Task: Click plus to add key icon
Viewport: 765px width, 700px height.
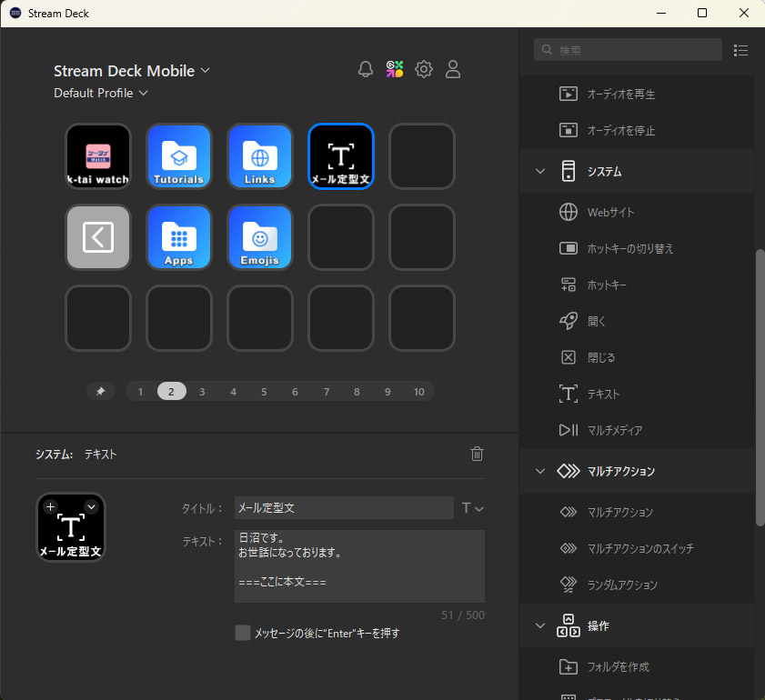Action: point(50,507)
